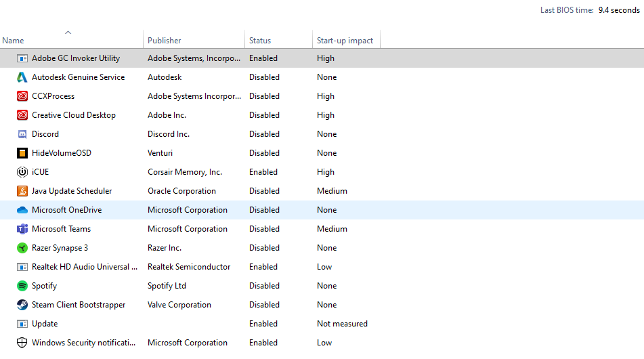Viewport: 644px width, 359px height.
Task: Click the sort arrow above Name
Action: click(x=68, y=33)
